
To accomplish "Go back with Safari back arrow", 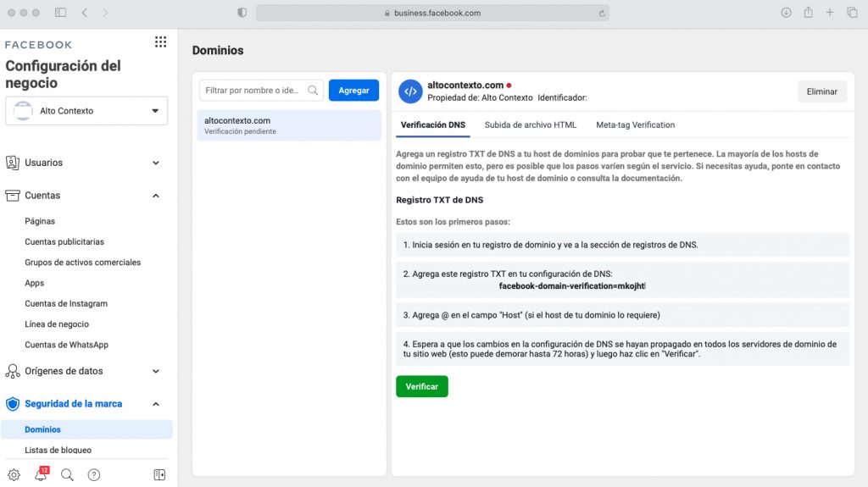I will point(85,13).
